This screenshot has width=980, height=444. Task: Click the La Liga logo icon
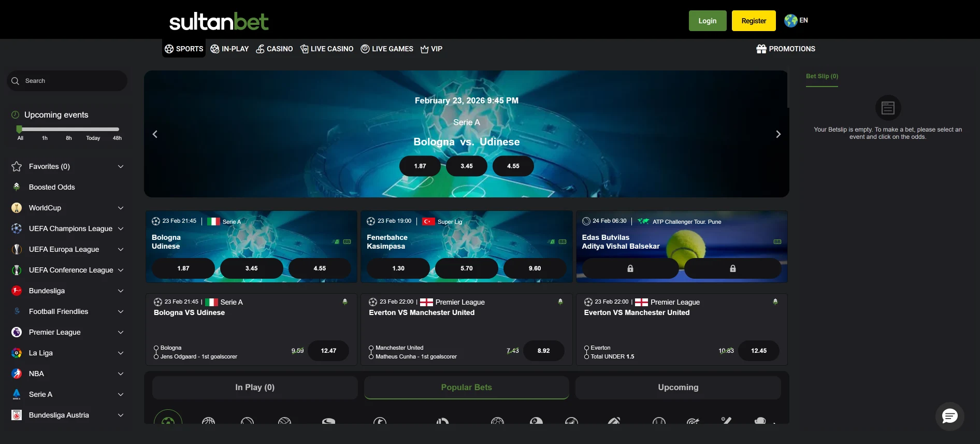tap(17, 353)
